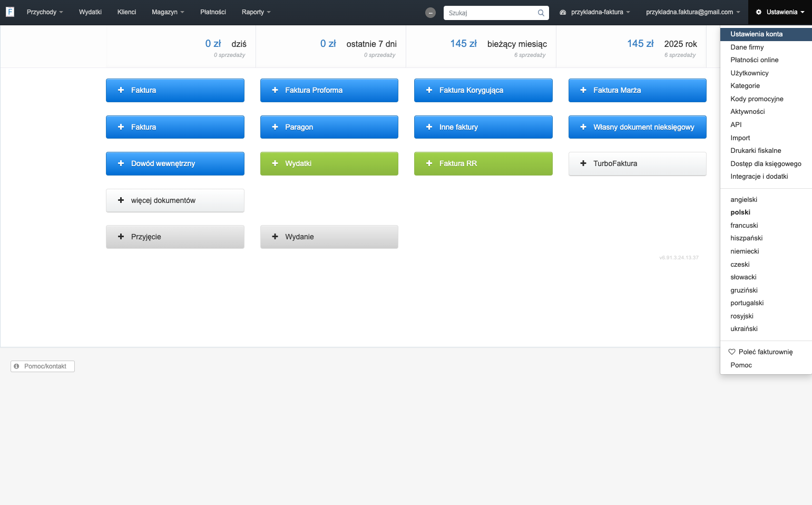The width and height of the screenshot is (812, 505).
Task: Open Płatności in the top navigation bar
Action: 213,12
